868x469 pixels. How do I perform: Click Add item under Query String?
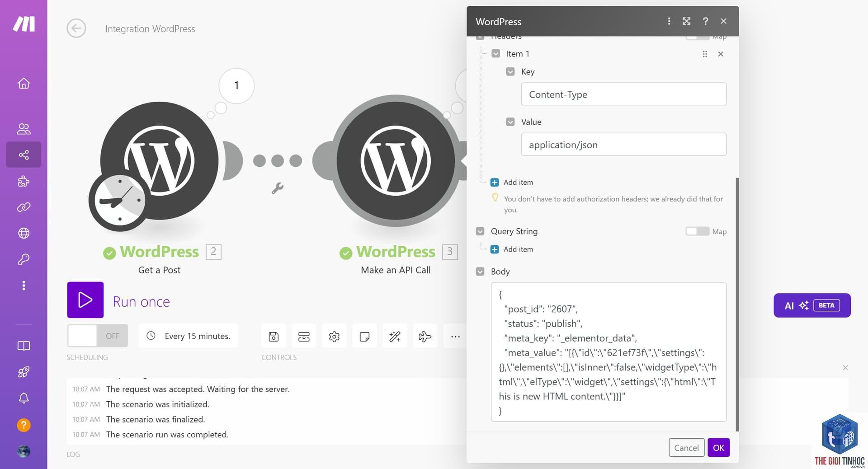(512, 249)
